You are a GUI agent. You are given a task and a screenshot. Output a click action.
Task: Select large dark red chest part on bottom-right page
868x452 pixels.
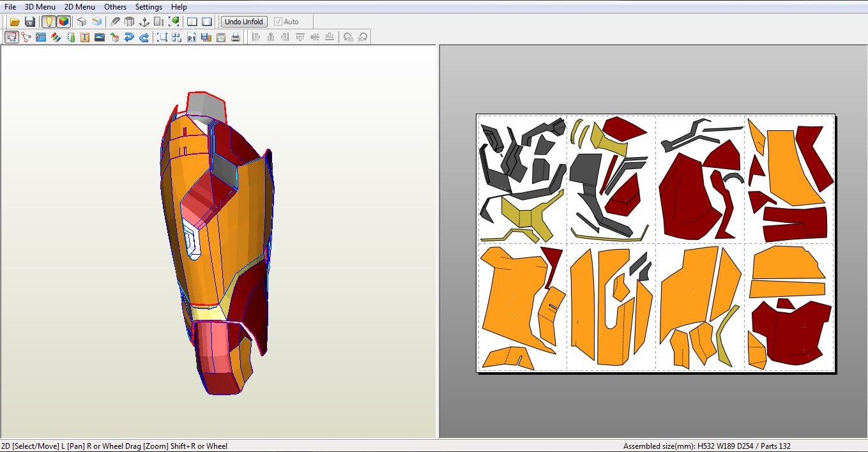point(792,332)
